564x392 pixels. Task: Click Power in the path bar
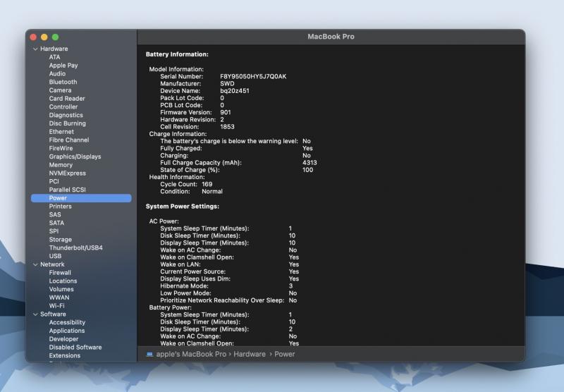[285, 354]
